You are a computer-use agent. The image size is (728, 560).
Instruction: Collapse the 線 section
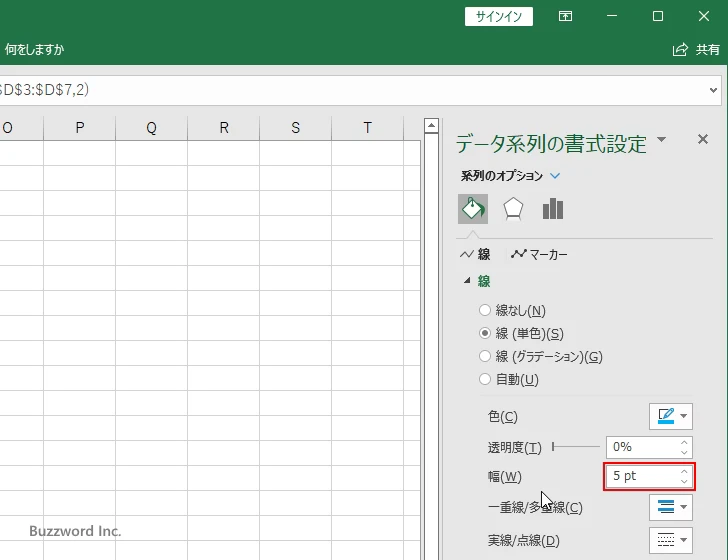coord(467,280)
